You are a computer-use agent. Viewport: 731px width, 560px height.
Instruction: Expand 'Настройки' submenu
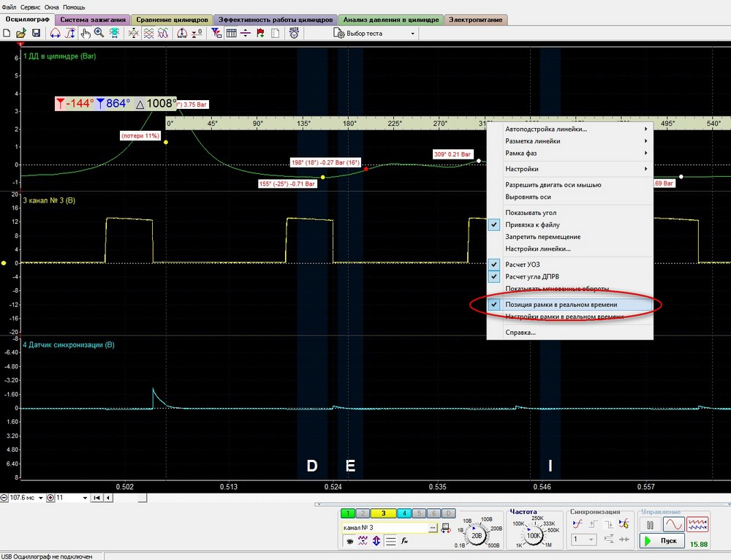[569, 169]
